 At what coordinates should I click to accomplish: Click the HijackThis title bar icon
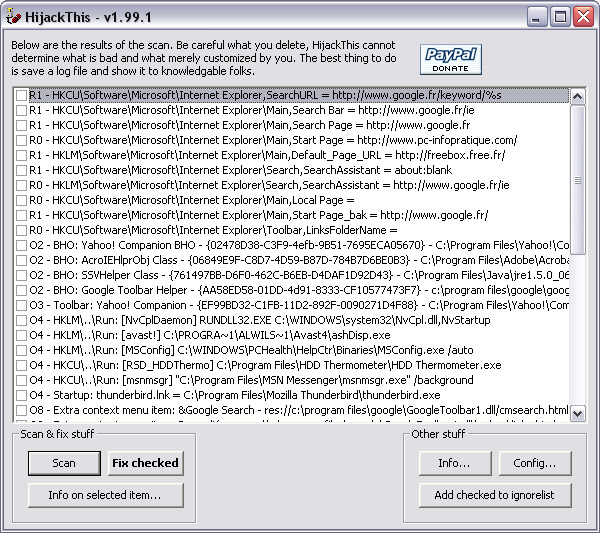coord(14,15)
